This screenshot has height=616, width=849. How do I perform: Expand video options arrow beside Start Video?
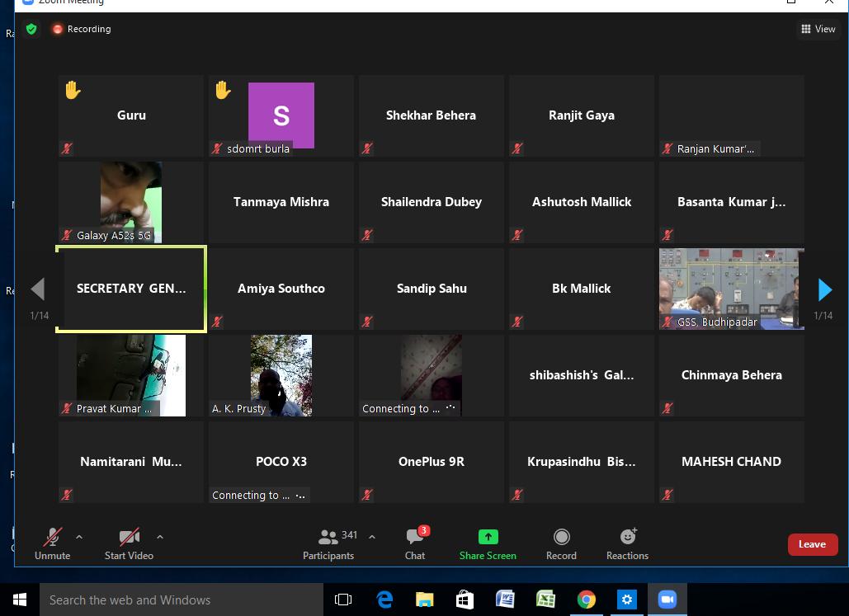[160, 537]
